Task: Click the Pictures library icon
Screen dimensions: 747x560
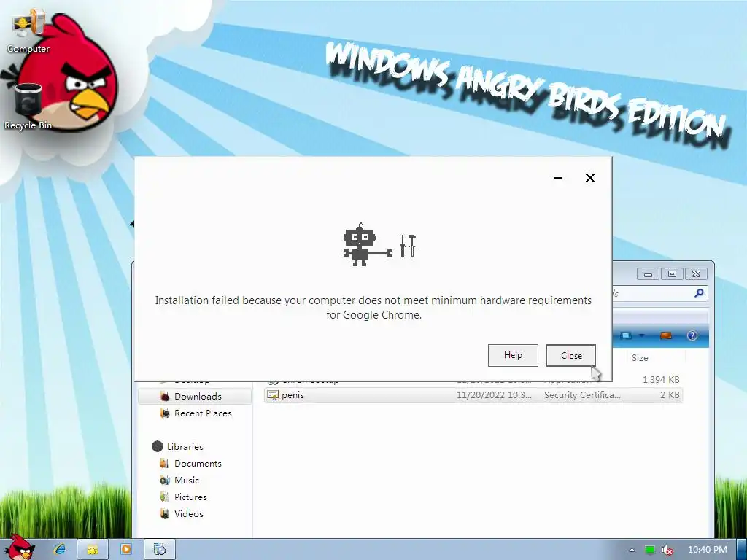Action: (x=164, y=497)
